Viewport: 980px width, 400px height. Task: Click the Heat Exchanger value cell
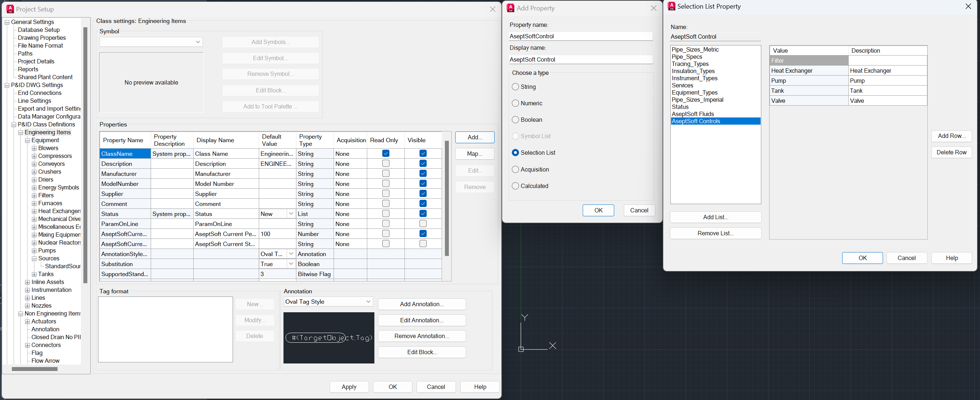(809, 71)
